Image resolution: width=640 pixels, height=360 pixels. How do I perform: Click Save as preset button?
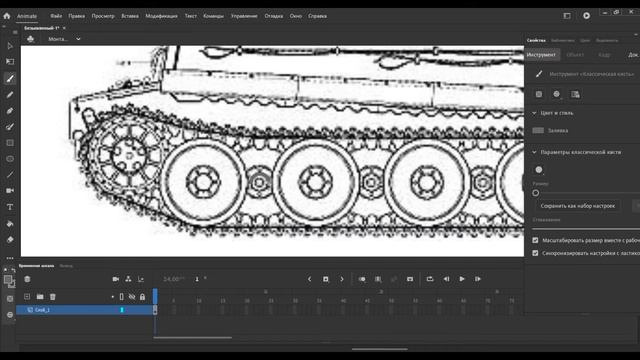click(578, 206)
